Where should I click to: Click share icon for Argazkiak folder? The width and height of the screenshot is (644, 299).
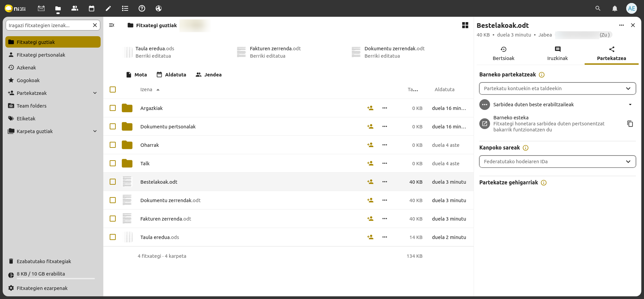tap(370, 108)
